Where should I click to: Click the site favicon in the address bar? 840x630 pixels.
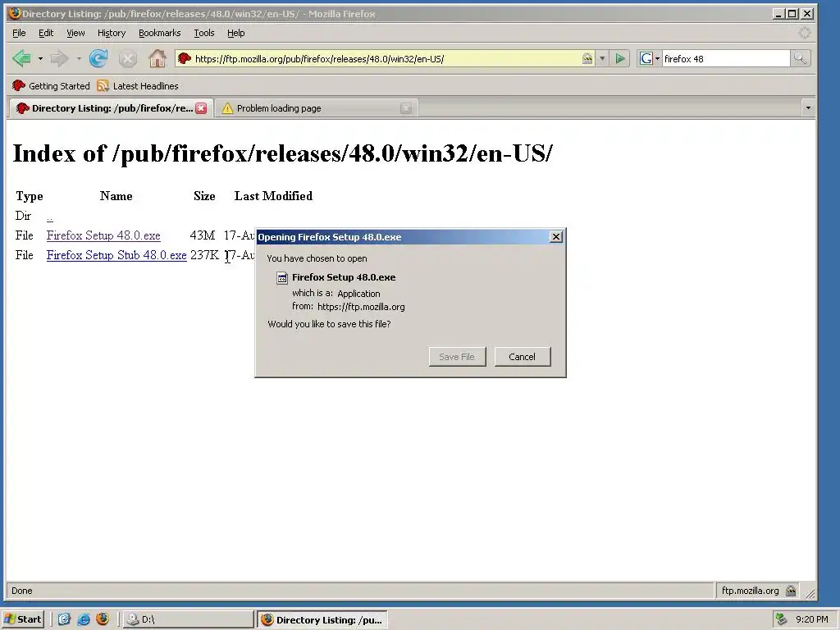pos(185,58)
